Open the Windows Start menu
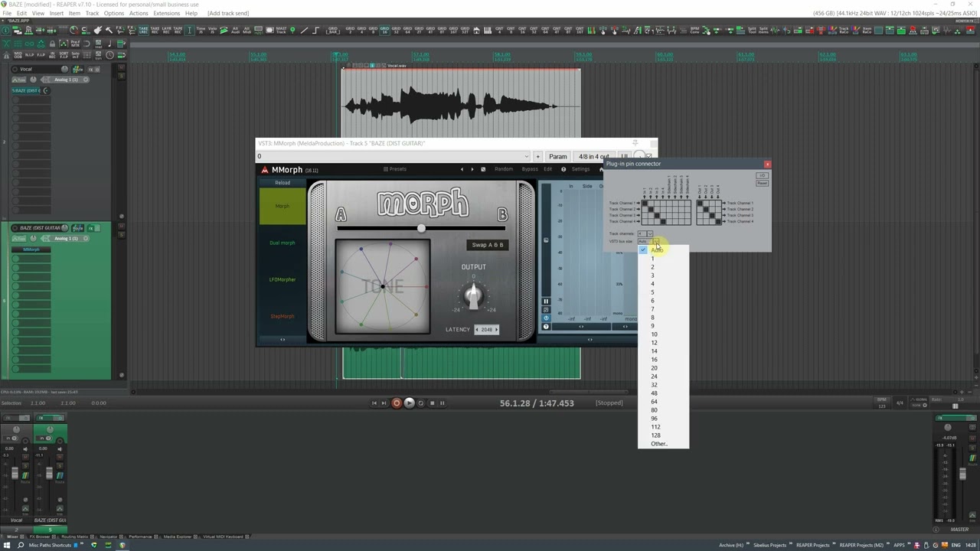 [x=6, y=545]
